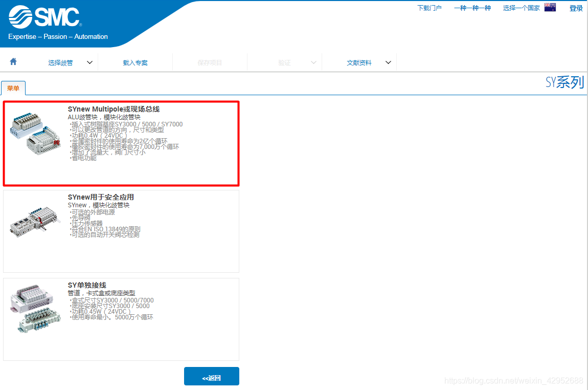Expand the chevron next to 文献资料
588x390 pixels.
point(388,62)
